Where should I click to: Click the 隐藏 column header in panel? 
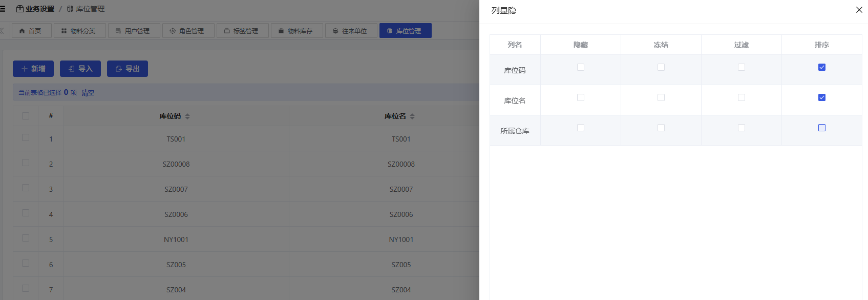(581, 45)
